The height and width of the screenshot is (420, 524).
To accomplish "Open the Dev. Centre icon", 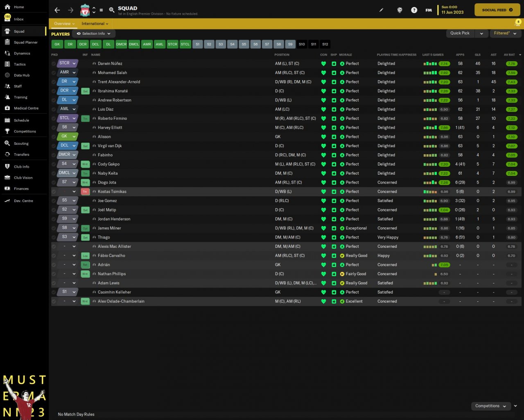I will pos(7,201).
